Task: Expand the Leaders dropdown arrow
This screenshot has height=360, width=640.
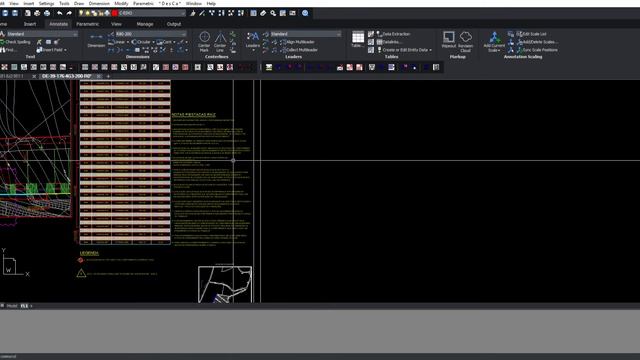Action: (x=253, y=50)
